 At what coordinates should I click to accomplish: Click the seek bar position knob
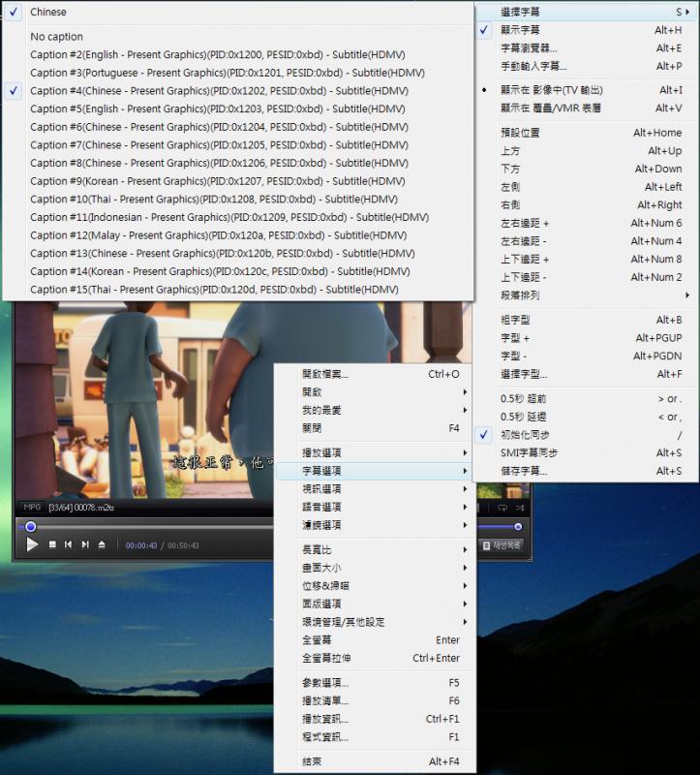pos(30,527)
